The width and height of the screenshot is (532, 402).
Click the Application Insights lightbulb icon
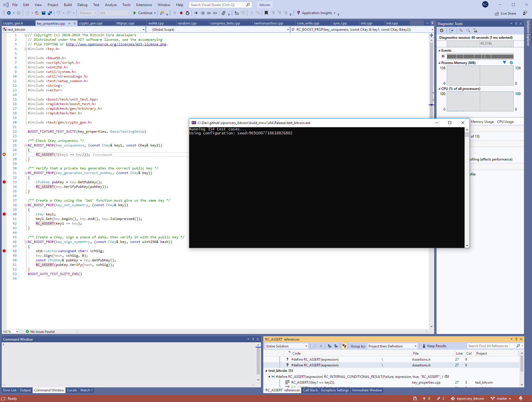299,13
